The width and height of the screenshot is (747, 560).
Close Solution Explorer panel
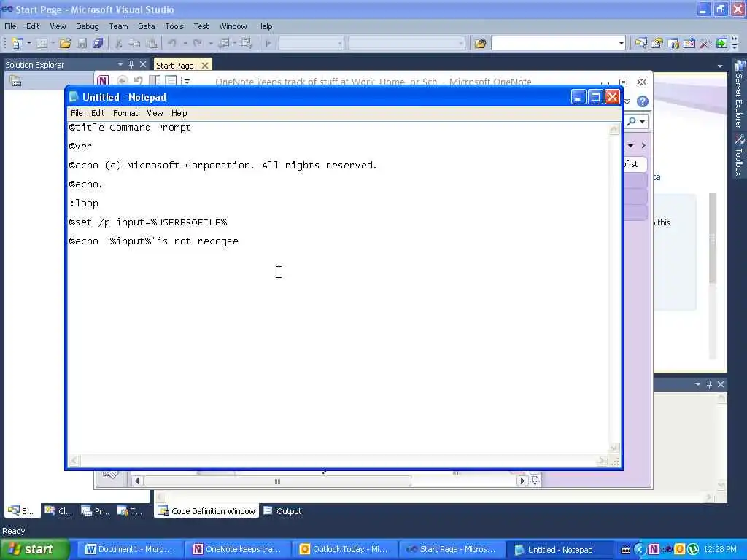click(x=143, y=64)
